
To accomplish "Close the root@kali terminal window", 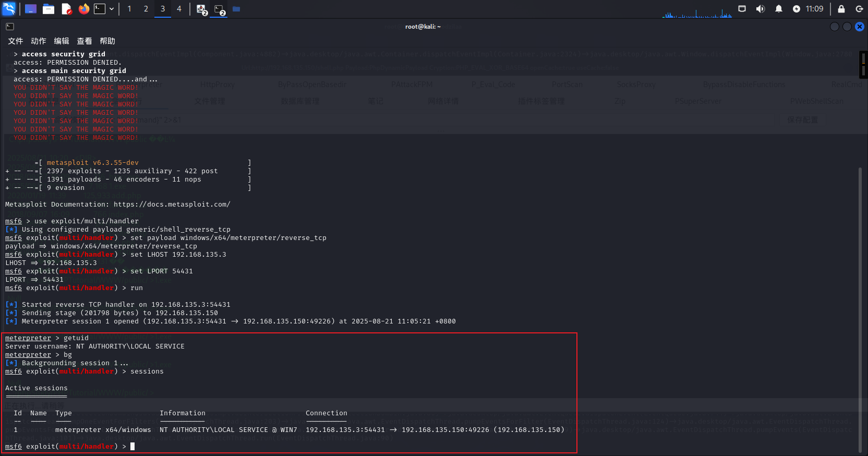I will click(859, 27).
